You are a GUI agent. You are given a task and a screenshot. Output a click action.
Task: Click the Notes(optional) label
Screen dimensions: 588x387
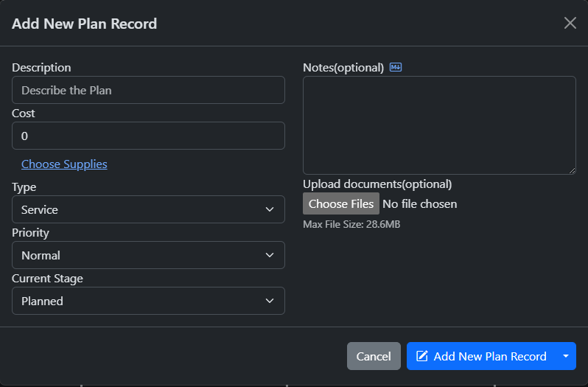tap(343, 67)
